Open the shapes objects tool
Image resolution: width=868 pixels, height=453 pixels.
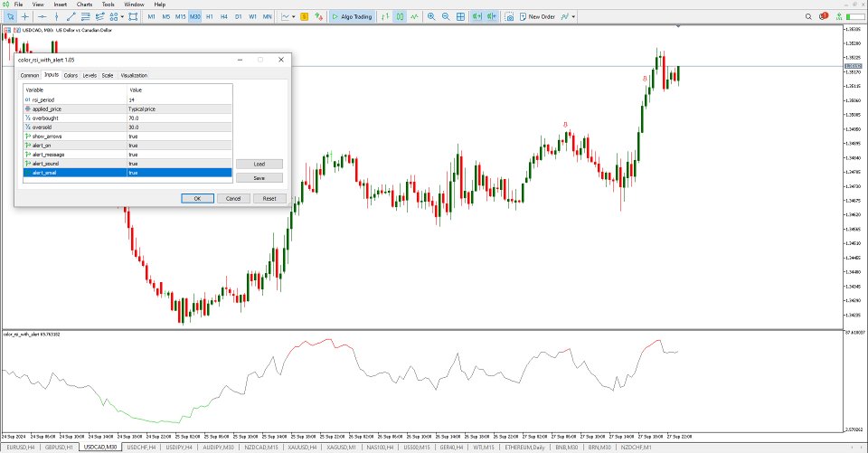114,16
